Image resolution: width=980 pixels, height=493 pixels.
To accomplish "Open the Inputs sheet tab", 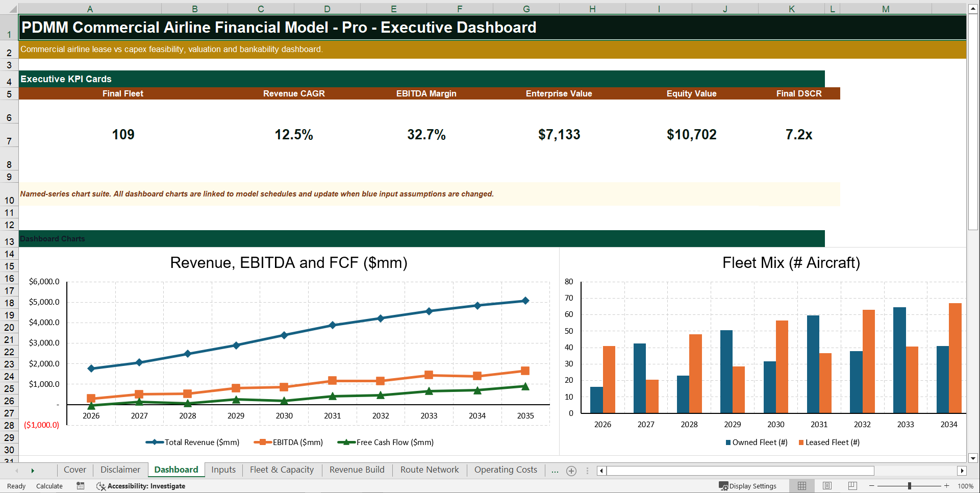I will (223, 470).
